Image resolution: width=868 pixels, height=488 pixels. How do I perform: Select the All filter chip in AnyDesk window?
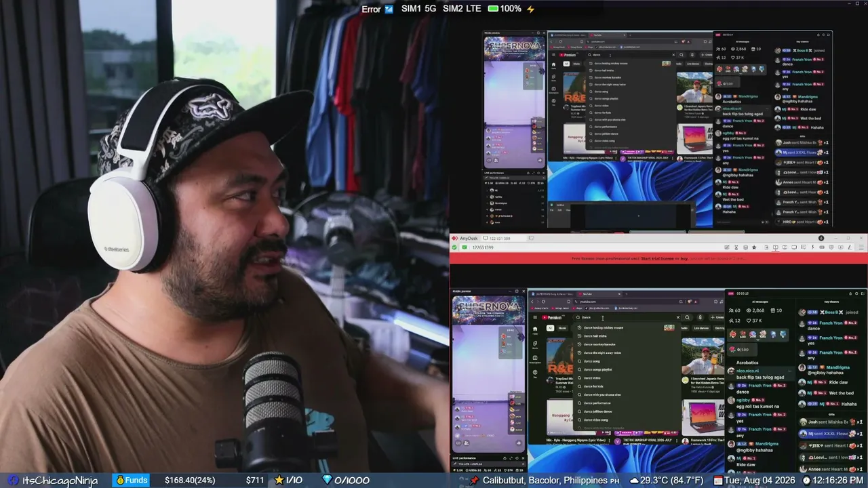(550, 328)
